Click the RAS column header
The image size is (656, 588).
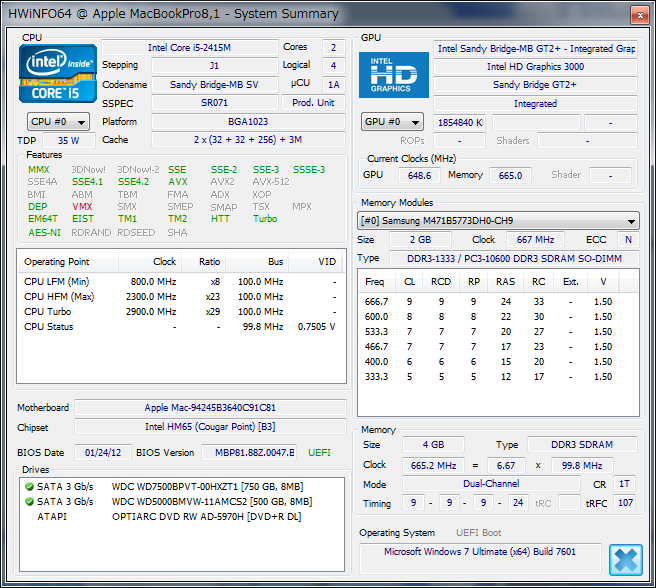point(505,282)
